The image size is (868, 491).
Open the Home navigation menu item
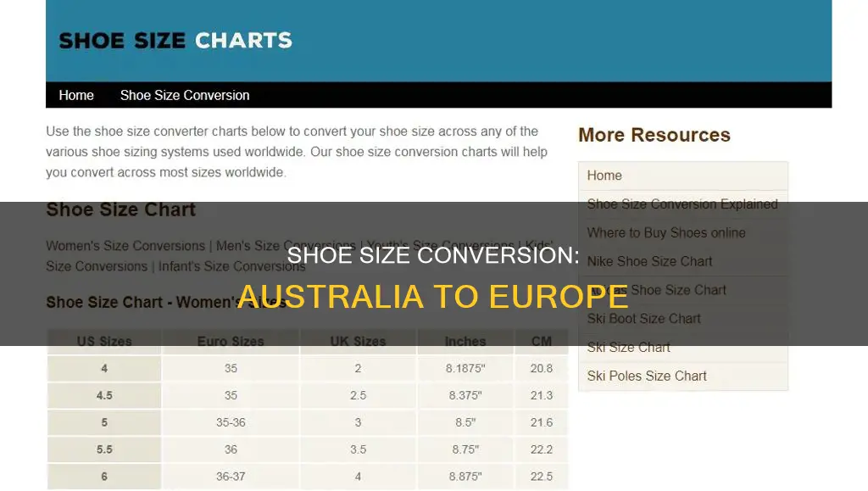[x=76, y=95]
